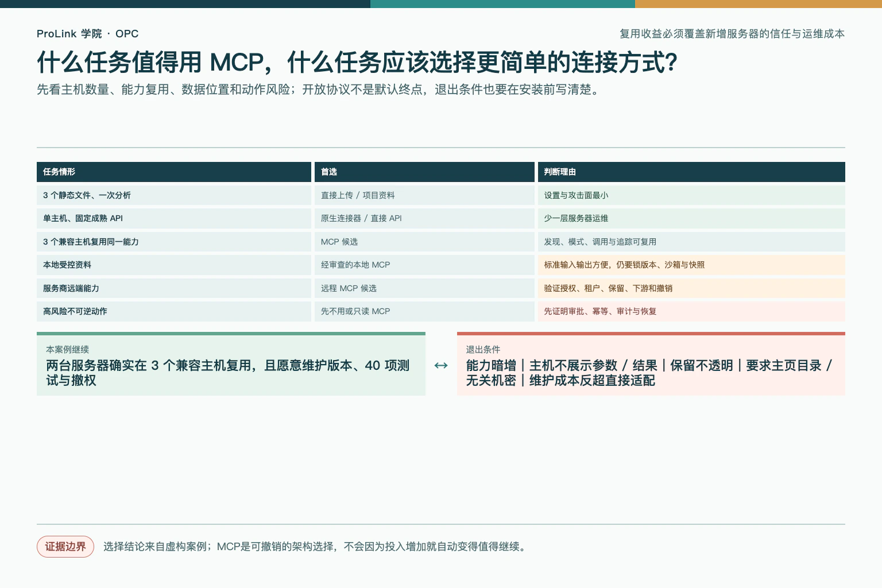Image resolution: width=882 pixels, height=588 pixels.
Task: Click the '判断理由' column header
Action: [x=691, y=172]
